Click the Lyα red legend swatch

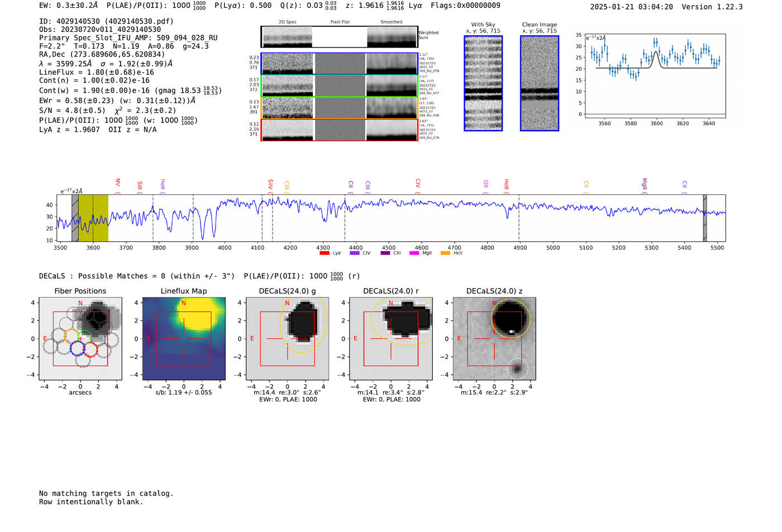(x=324, y=253)
